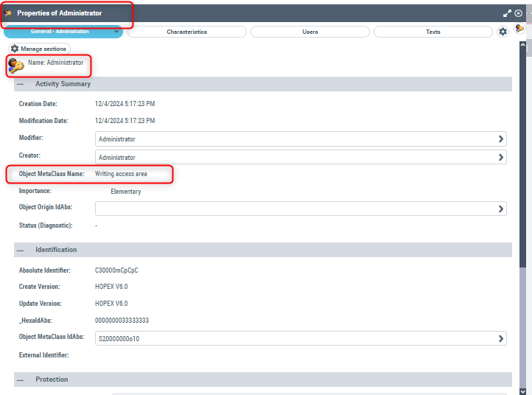This screenshot has height=395, width=532.
Task: Open the settings gear beside the Texts tab
Action: tap(503, 32)
